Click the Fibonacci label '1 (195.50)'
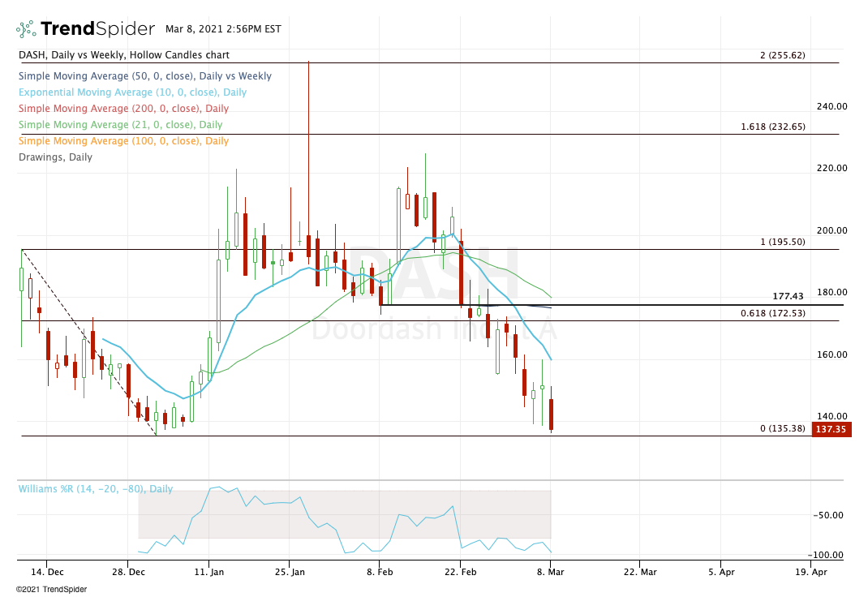The height and width of the screenshot is (597, 868). tap(783, 242)
